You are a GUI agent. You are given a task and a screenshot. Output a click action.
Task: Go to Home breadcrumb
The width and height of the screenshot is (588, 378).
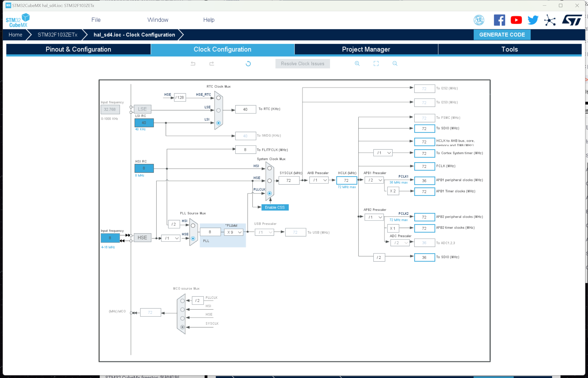point(15,35)
